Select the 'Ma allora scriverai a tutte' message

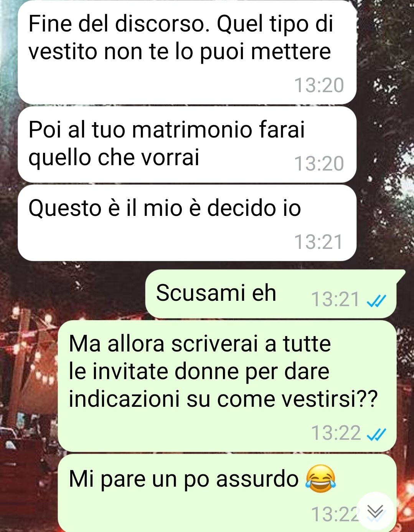227,386
